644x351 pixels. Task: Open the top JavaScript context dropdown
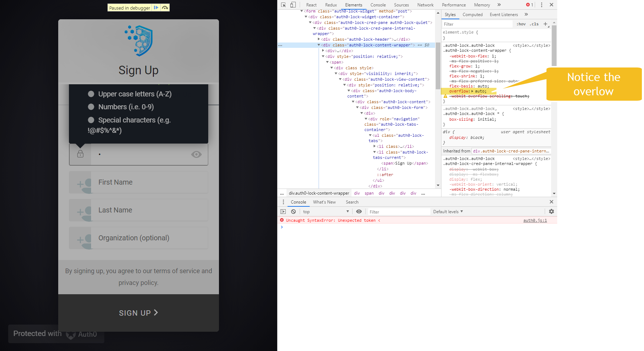pos(326,211)
